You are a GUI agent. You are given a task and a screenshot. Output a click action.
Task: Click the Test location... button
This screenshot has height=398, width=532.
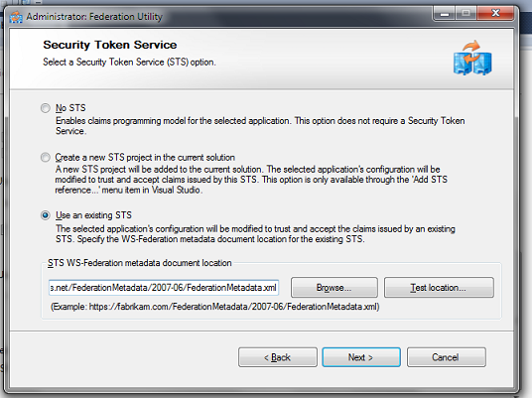point(439,288)
